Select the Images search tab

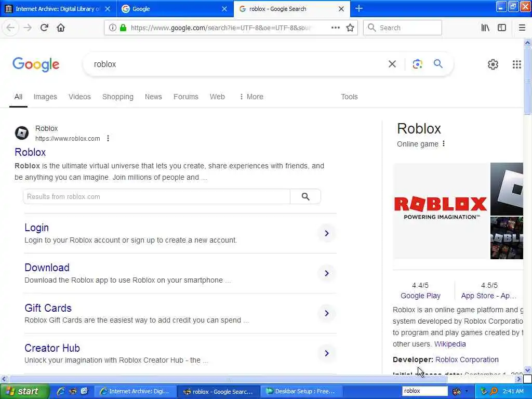coord(45,97)
